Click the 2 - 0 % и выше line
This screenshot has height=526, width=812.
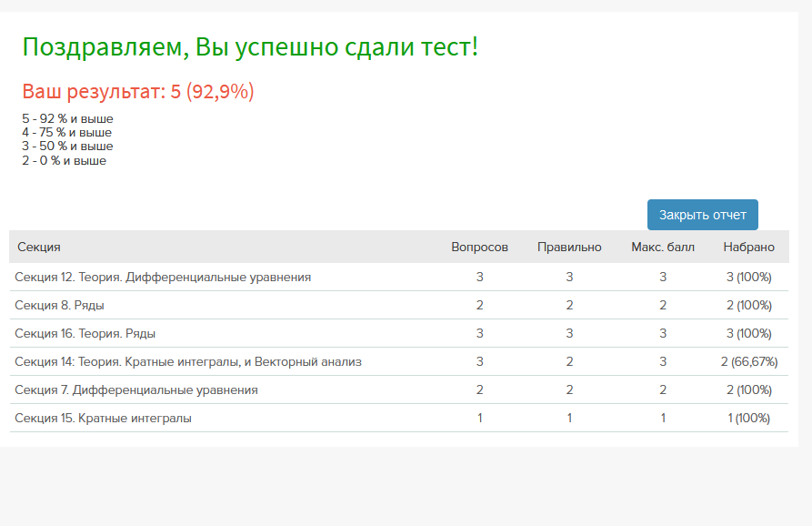(65, 161)
